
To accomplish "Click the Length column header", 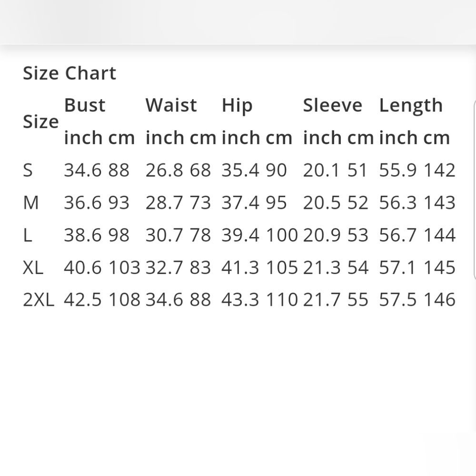I will [x=411, y=106].
